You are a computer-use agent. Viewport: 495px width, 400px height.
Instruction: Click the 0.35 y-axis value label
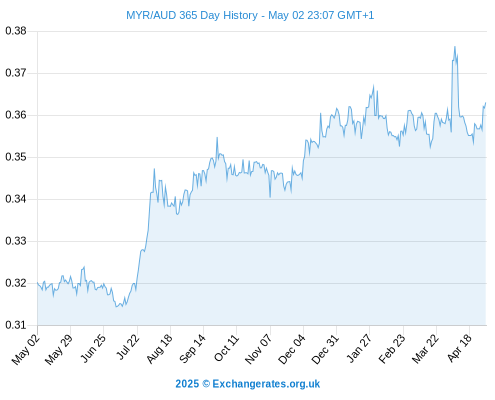tap(16, 157)
